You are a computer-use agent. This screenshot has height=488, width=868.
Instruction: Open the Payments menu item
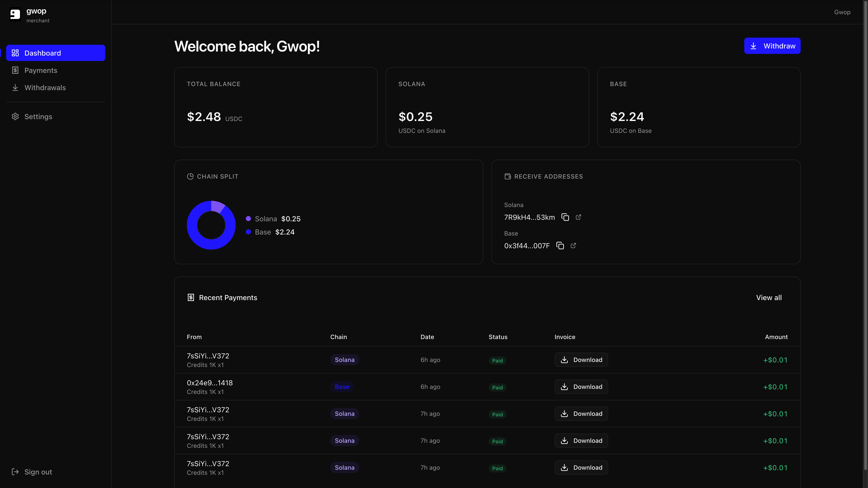[41, 70]
